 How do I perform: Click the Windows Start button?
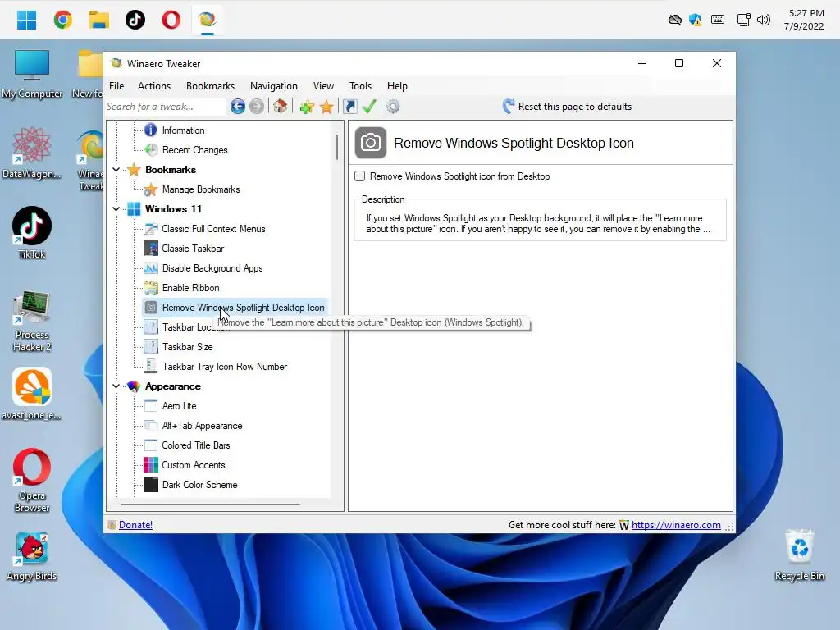pos(26,20)
